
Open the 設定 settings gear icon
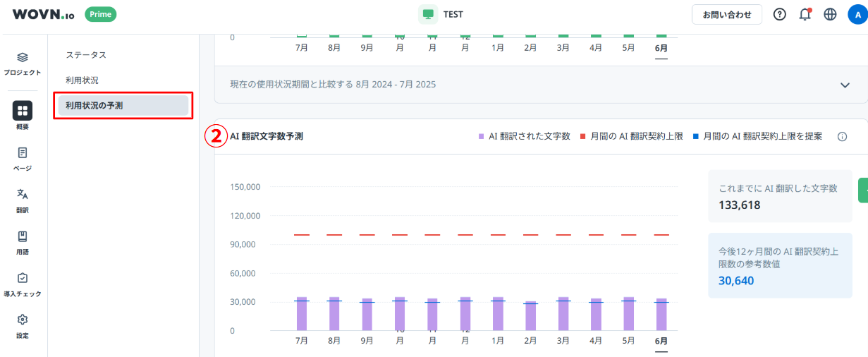pos(23,320)
